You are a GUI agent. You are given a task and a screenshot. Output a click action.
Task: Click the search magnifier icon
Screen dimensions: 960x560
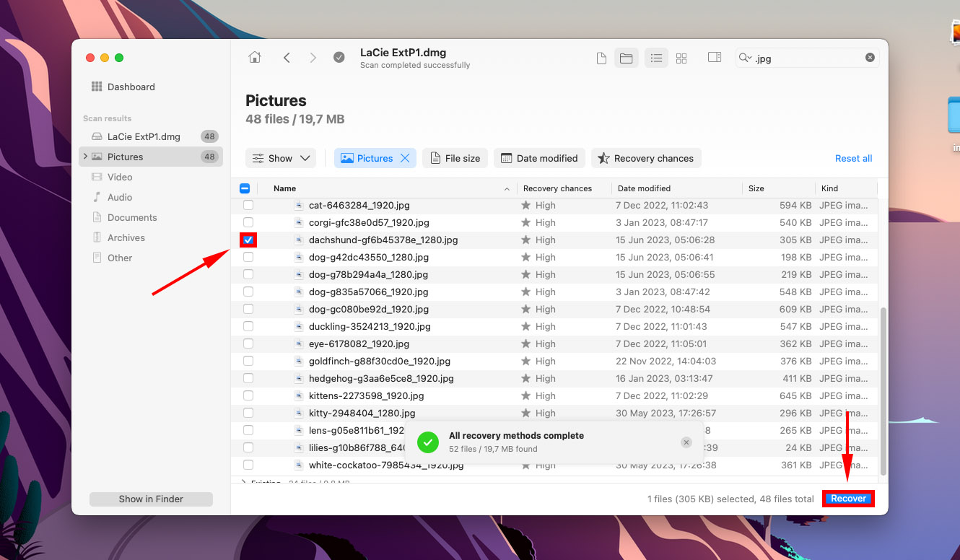745,58
